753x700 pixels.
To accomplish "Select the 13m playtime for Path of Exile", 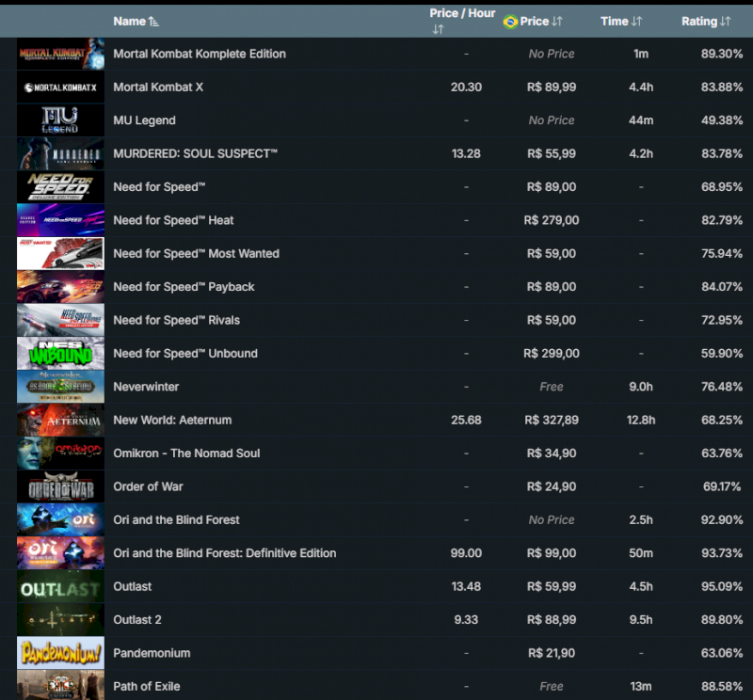I will (x=641, y=686).
